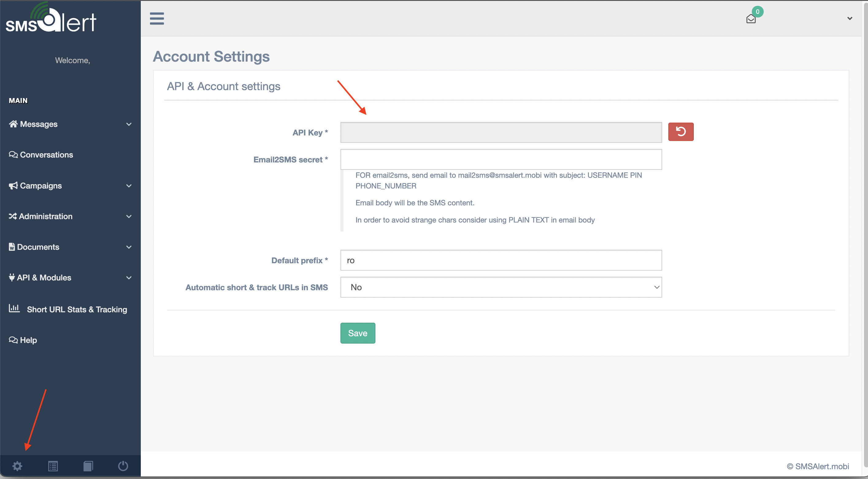Open the Help menu item
The image size is (868, 479).
pos(28,340)
